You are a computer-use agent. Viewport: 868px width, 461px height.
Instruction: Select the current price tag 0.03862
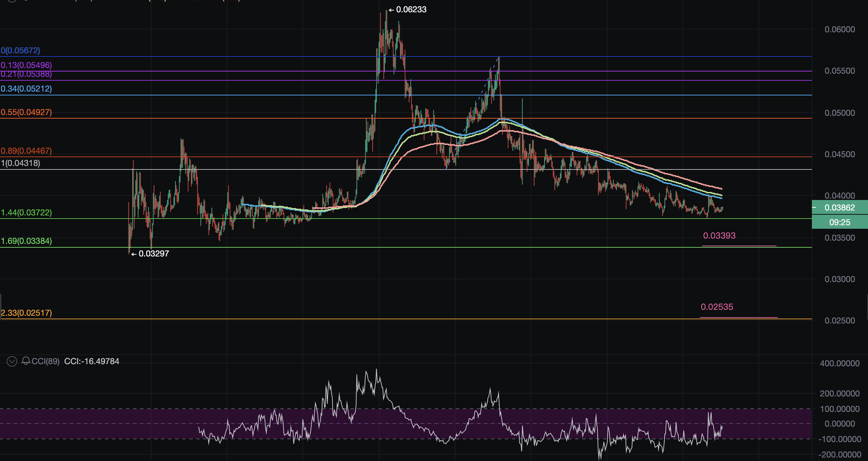click(x=839, y=208)
